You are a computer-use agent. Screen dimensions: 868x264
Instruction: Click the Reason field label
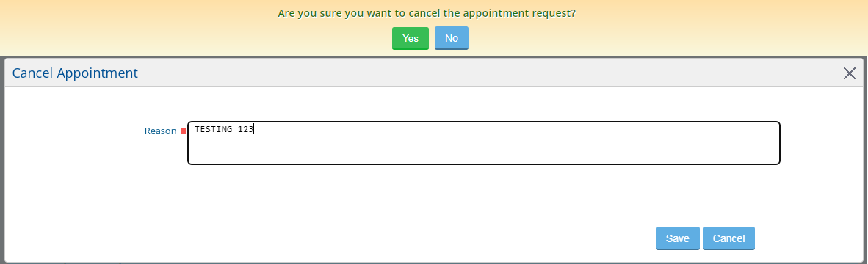tap(161, 131)
